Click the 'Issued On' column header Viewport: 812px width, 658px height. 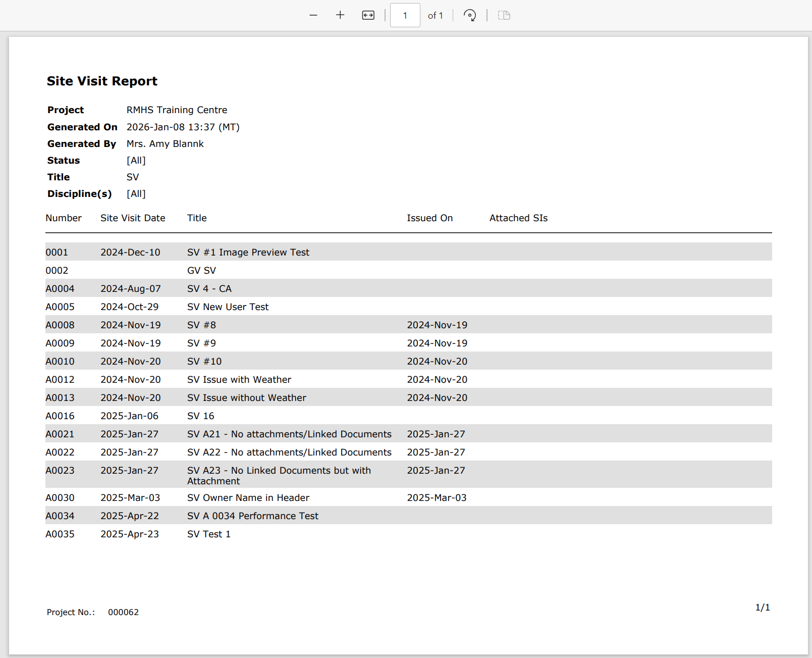pyautogui.click(x=430, y=218)
